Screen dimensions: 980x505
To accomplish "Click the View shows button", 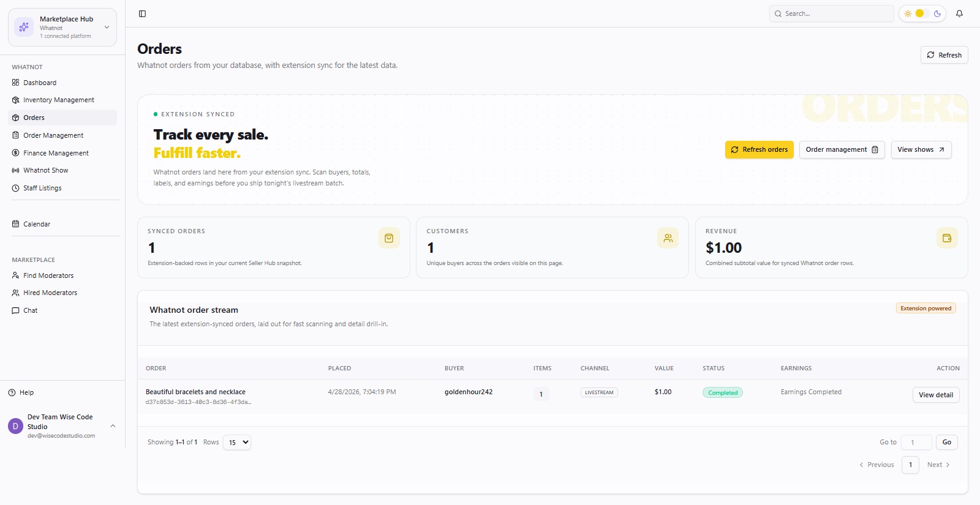I will 921,149.
